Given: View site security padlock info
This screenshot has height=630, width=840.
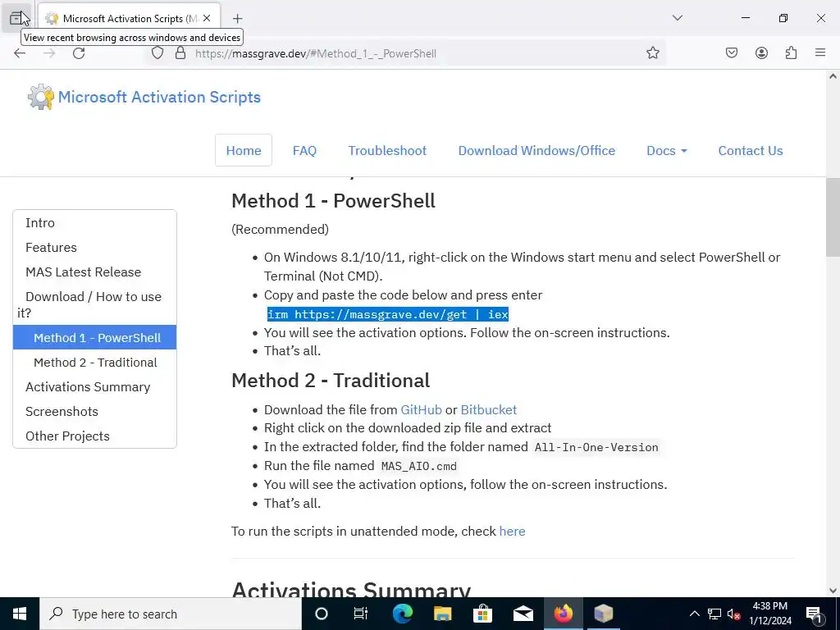Looking at the screenshot, I should click(x=180, y=53).
